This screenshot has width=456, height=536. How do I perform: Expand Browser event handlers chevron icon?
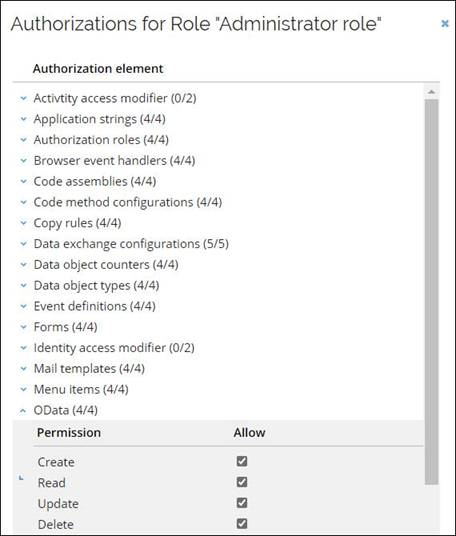tap(23, 161)
